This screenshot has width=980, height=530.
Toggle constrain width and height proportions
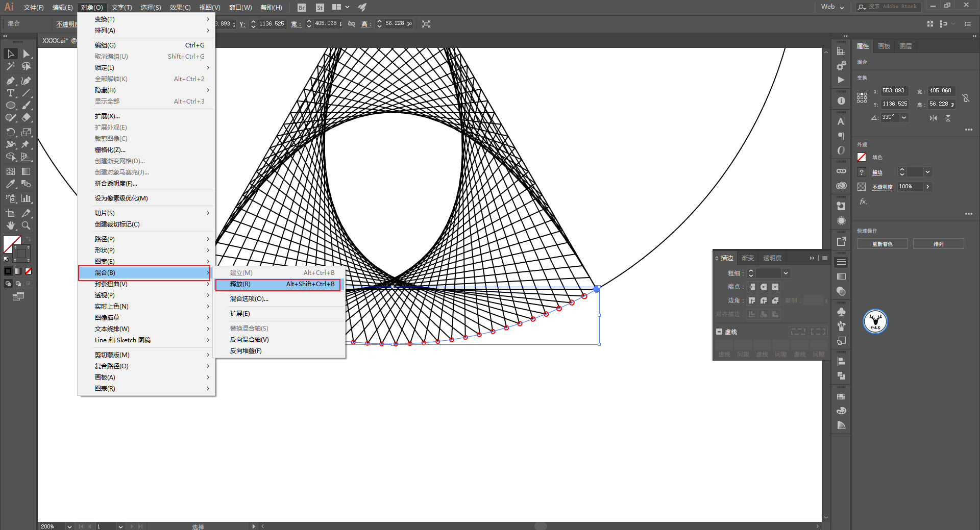pyautogui.click(x=966, y=97)
